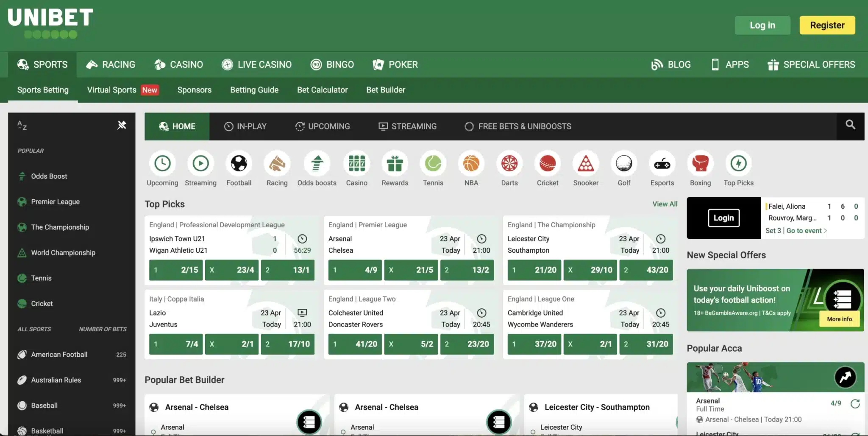Viewport: 868px width, 436px height.
Task: Select the Darts board icon
Action: 509,163
